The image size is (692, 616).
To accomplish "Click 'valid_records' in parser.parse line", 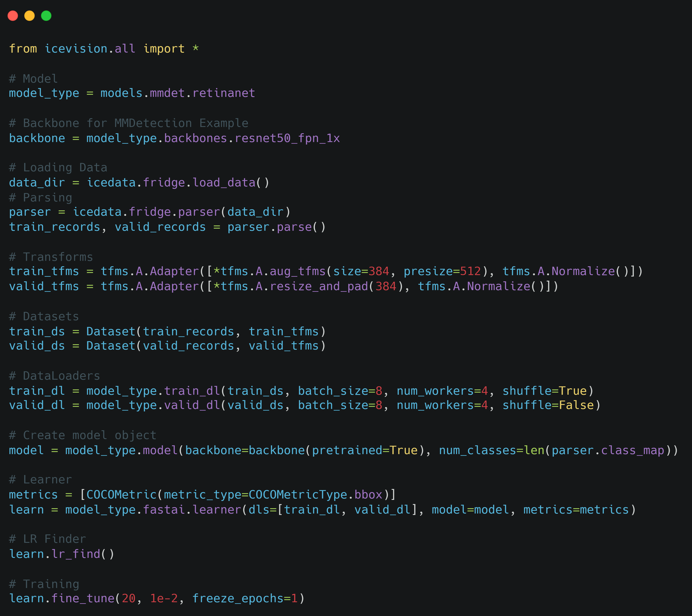I will (160, 227).
